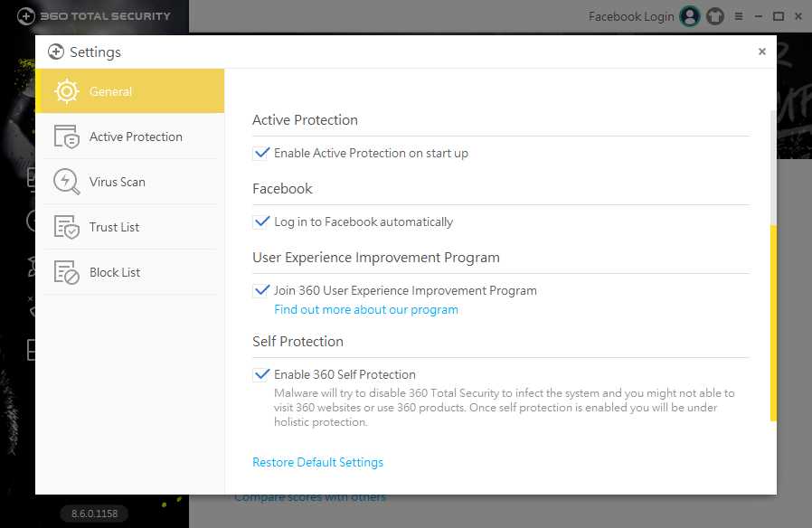Open the Virus Scan settings tab

tap(117, 182)
